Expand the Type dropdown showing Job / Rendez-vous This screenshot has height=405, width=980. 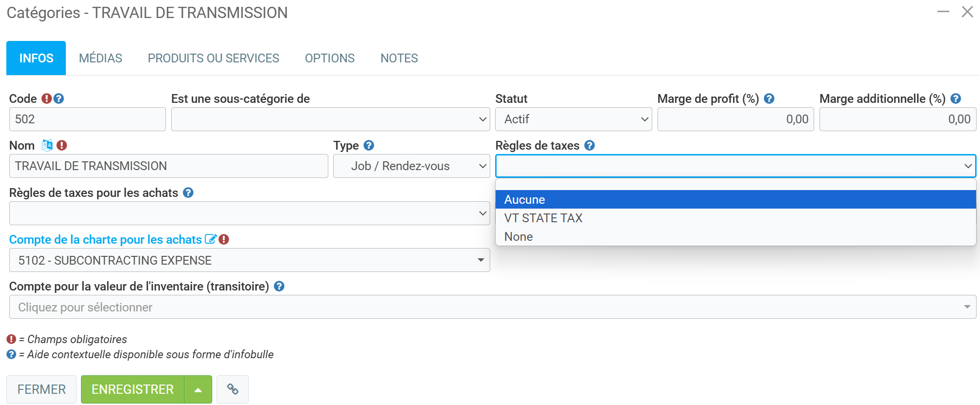pos(411,166)
